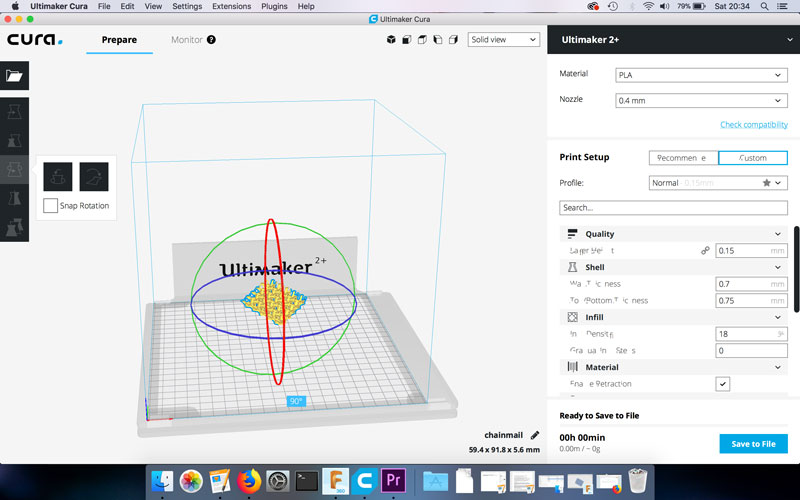Open the Help menu
The height and width of the screenshot is (500, 800).
[x=306, y=6]
